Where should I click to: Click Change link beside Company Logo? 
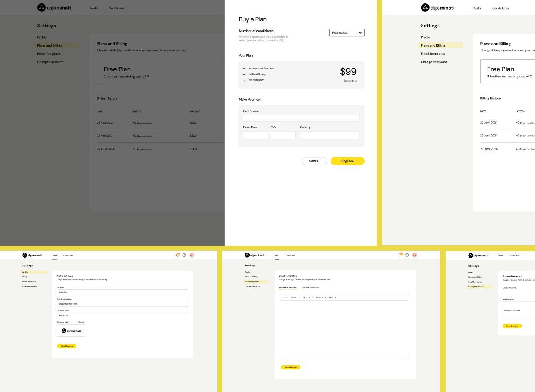pos(81,322)
